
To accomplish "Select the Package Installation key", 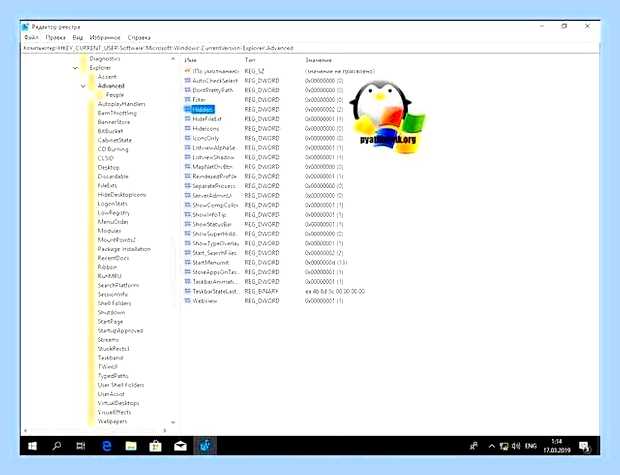I will (124, 249).
